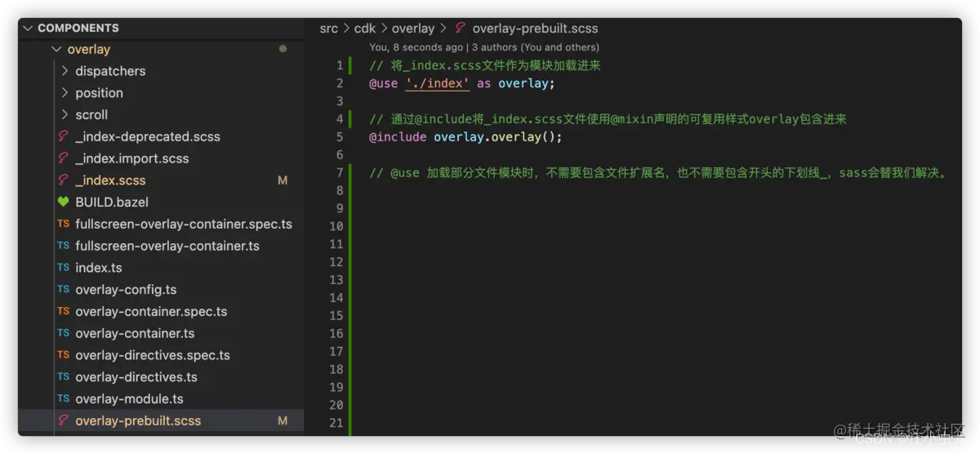This screenshot has width=980, height=454.
Task: Click the comment on line 1
Action: [x=485, y=65]
